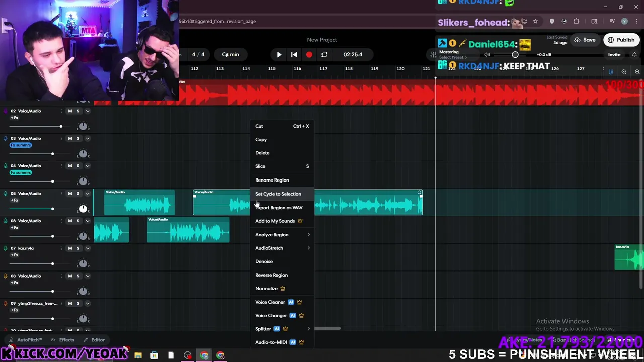The height and width of the screenshot is (362, 644).
Task: Toggle cycle loop mode in transport
Action: 325,54
